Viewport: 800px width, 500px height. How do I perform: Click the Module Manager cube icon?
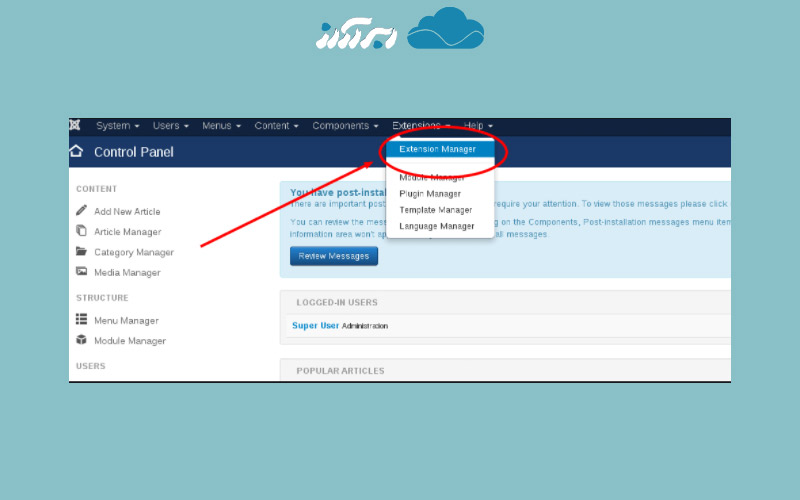81,340
